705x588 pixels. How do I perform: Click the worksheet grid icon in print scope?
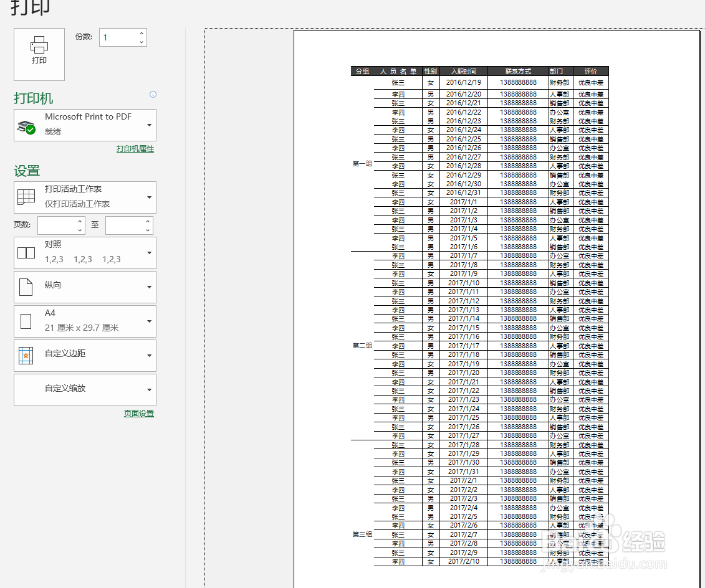click(x=26, y=197)
